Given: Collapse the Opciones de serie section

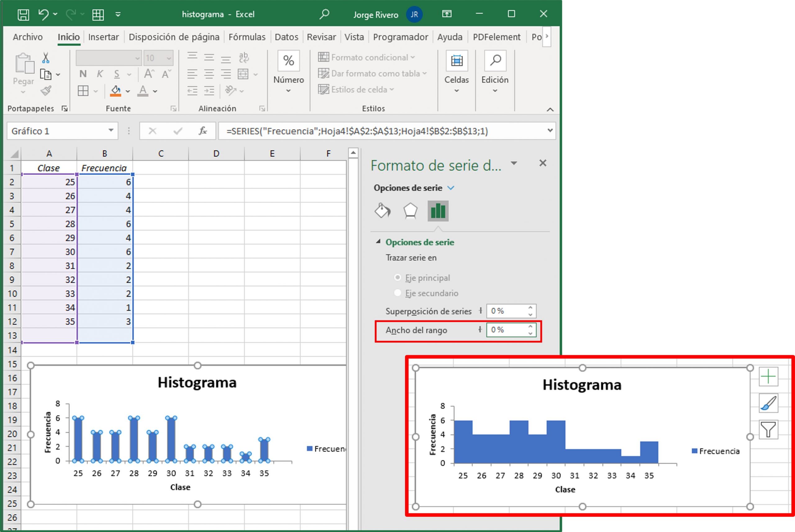Looking at the screenshot, I should pos(378,242).
